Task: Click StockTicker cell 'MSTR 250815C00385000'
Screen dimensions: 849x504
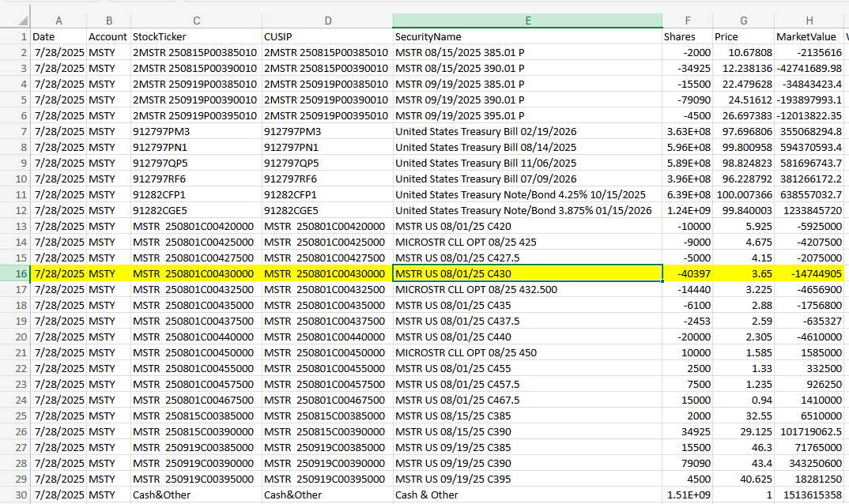Action: pyautogui.click(x=197, y=416)
